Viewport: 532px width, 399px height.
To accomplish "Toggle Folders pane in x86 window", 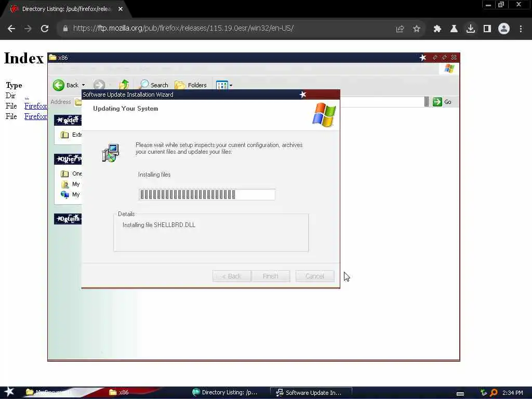I will [190, 85].
